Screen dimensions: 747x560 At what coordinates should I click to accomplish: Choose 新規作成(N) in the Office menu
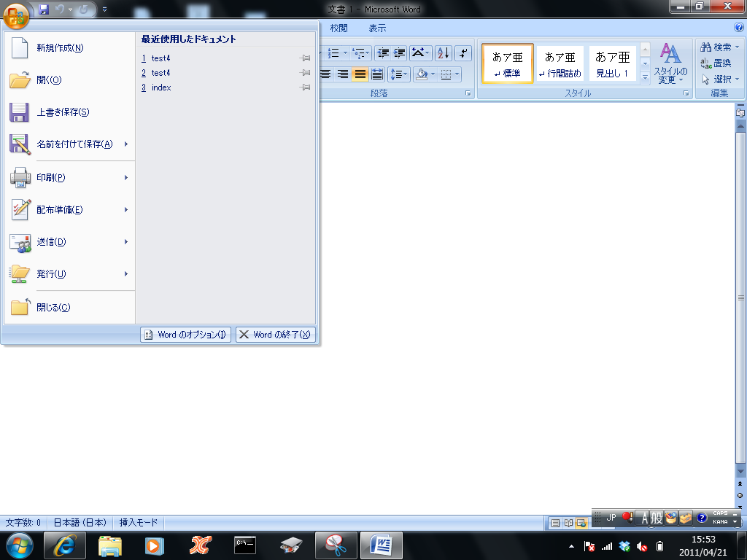click(x=69, y=47)
